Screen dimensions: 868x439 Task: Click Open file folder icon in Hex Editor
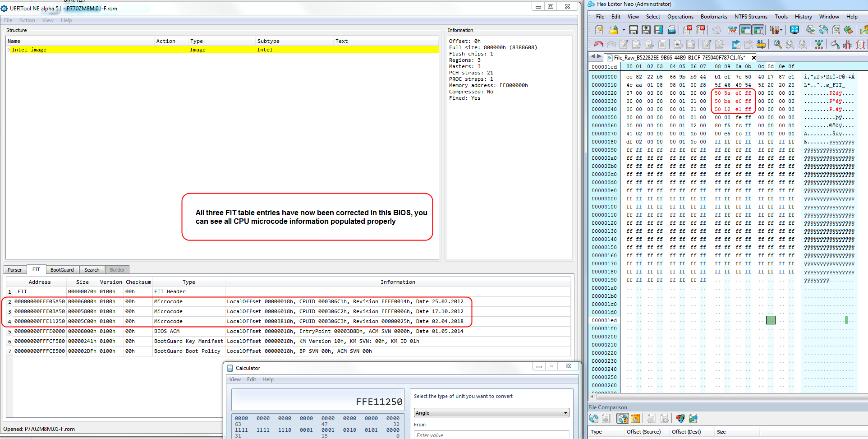[x=613, y=30]
